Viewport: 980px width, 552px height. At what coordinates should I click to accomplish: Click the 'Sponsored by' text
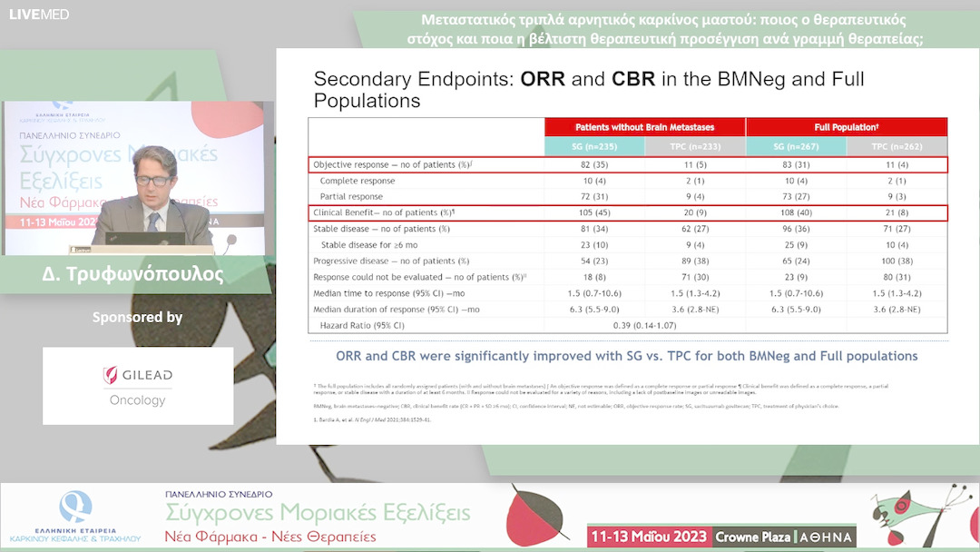(x=138, y=318)
